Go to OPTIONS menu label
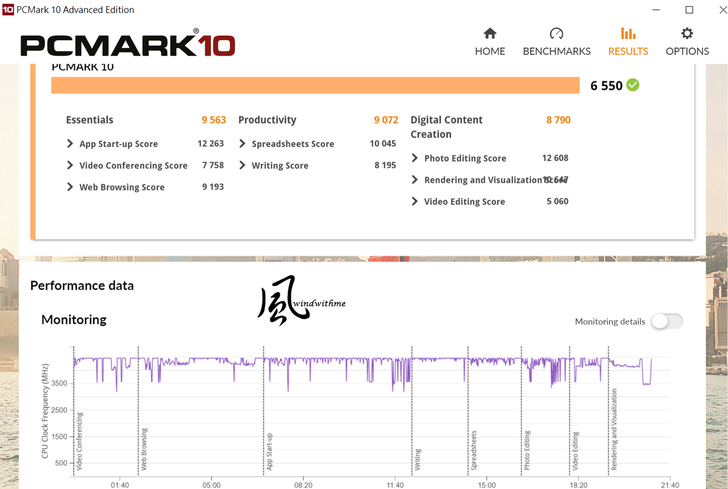Image resolution: width=728 pixels, height=489 pixels. pyautogui.click(x=687, y=51)
